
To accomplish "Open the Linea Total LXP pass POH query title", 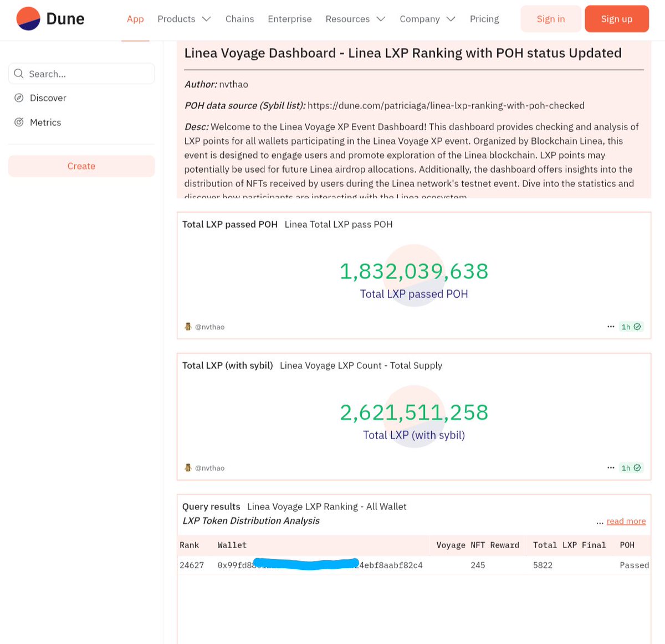I will point(339,224).
